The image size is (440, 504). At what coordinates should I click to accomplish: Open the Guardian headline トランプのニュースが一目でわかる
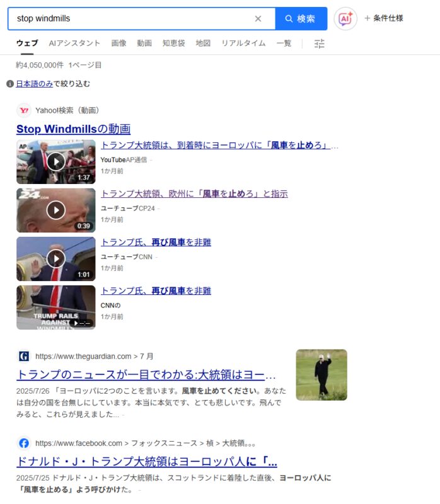(146, 375)
